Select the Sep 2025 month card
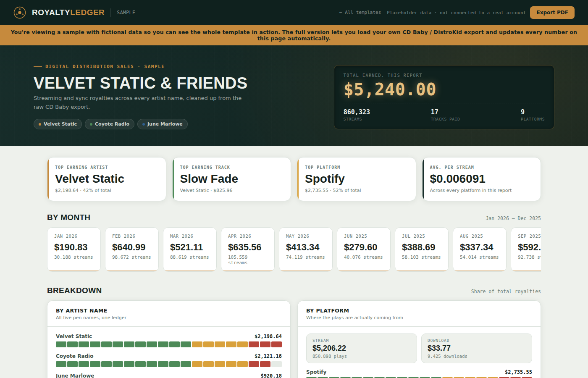Image resolution: width=588 pixels, height=378 pixels. point(526,249)
